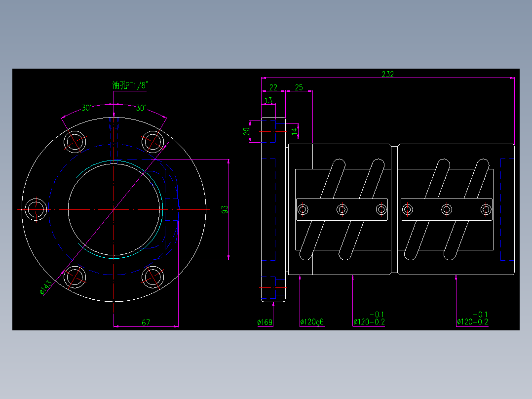The width and height of the screenshot is (532, 399).
Task: Select the left 30° angle dimension
Action: [86, 108]
